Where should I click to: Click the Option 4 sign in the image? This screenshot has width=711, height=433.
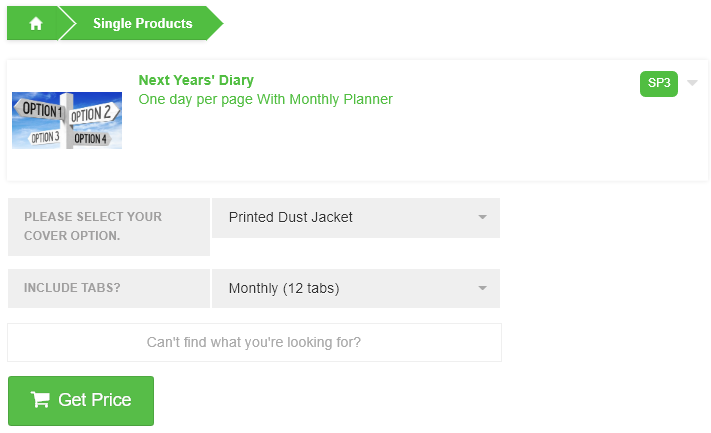[90, 138]
